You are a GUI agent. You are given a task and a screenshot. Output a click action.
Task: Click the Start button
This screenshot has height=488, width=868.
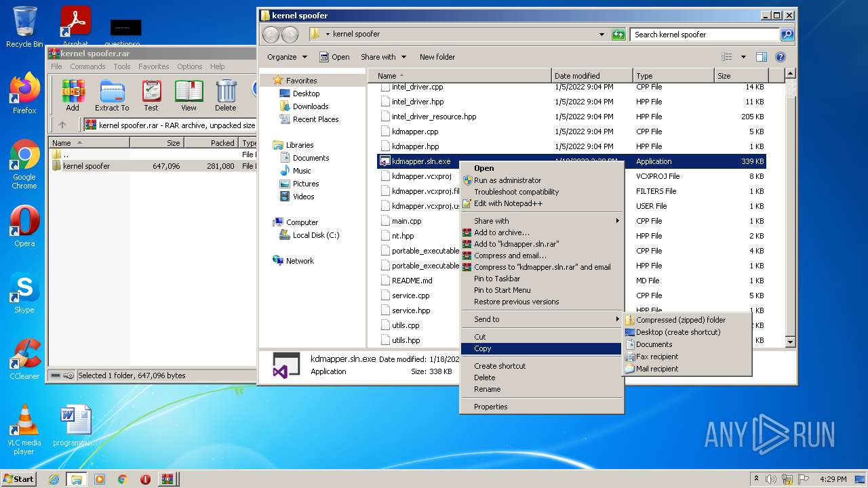click(x=19, y=479)
